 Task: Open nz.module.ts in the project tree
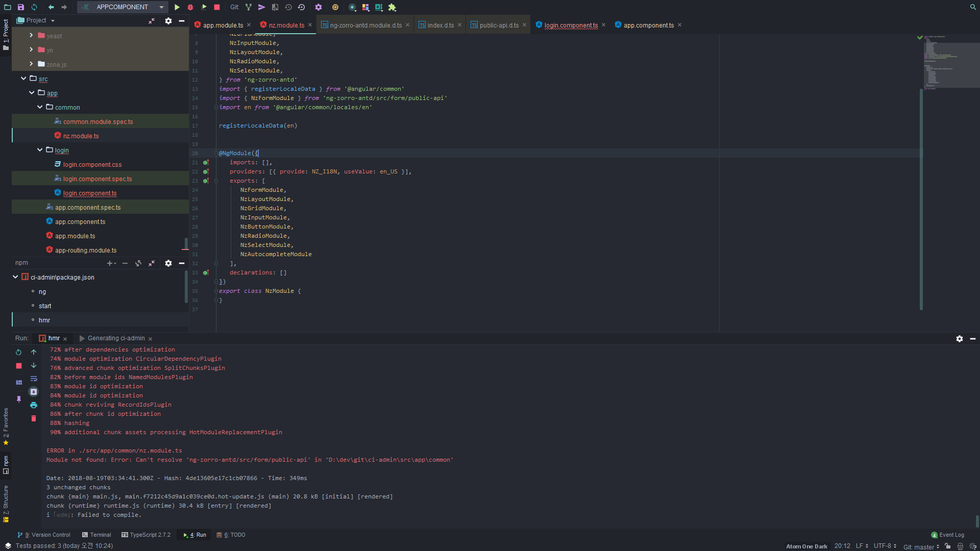coord(81,136)
